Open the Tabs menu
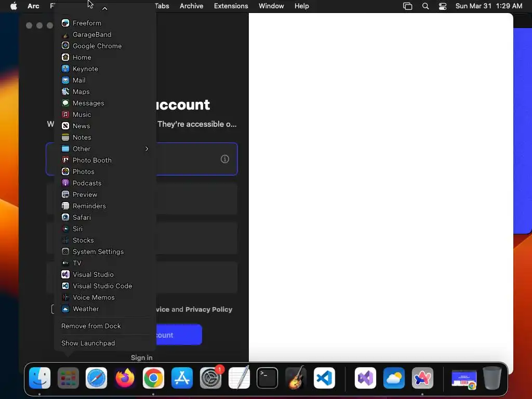This screenshot has width=532, height=399. pyautogui.click(x=162, y=6)
